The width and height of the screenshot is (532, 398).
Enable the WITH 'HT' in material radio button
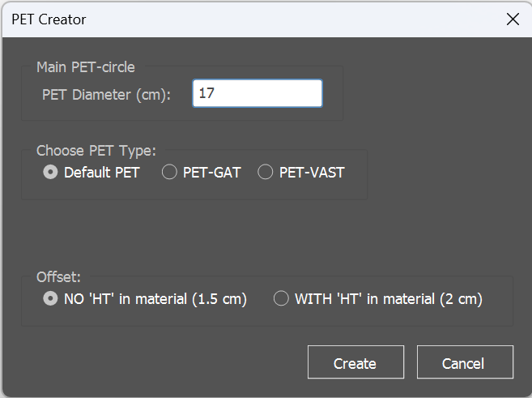[x=281, y=299]
